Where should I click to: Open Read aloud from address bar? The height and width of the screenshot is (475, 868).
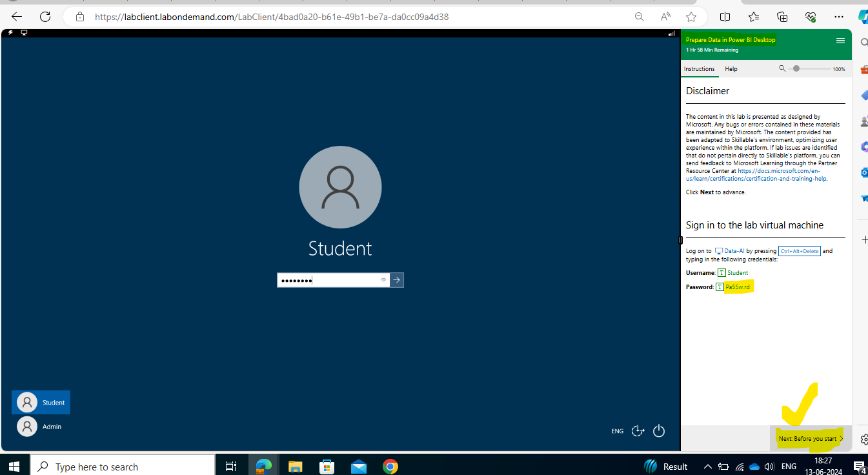665,17
